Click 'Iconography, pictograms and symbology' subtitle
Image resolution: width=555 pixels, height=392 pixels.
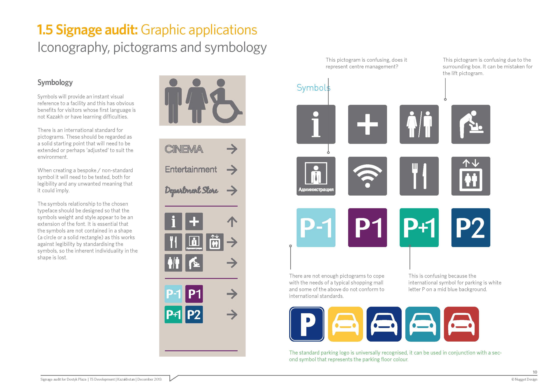pos(152,47)
